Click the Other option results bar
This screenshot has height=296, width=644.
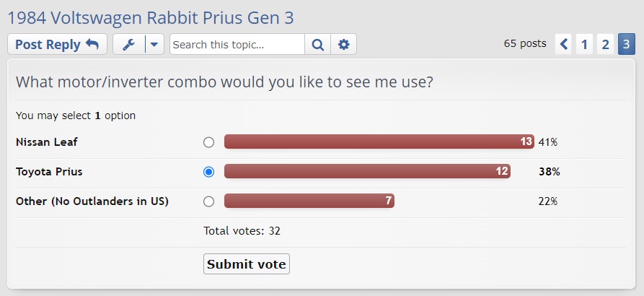coord(309,201)
